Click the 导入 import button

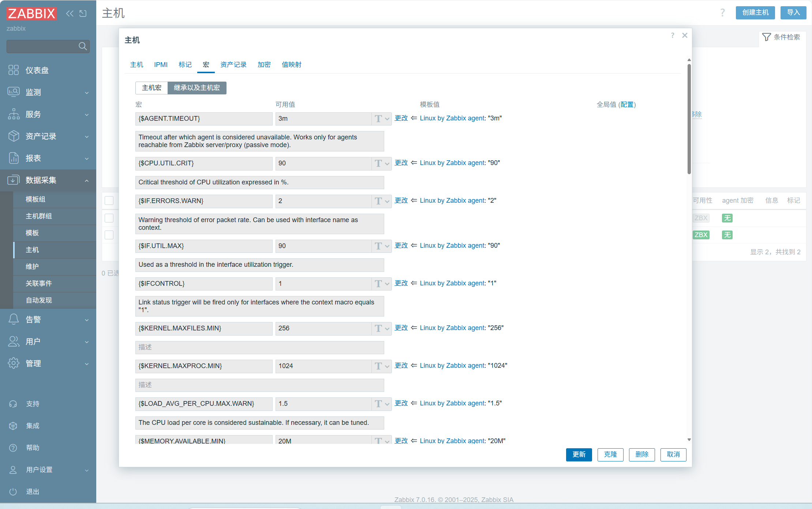coord(793,13)
